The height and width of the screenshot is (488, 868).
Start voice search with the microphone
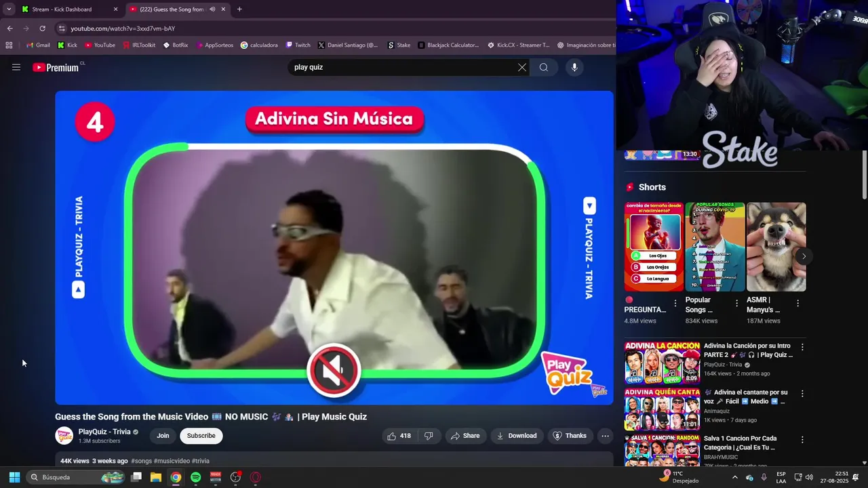574,67
